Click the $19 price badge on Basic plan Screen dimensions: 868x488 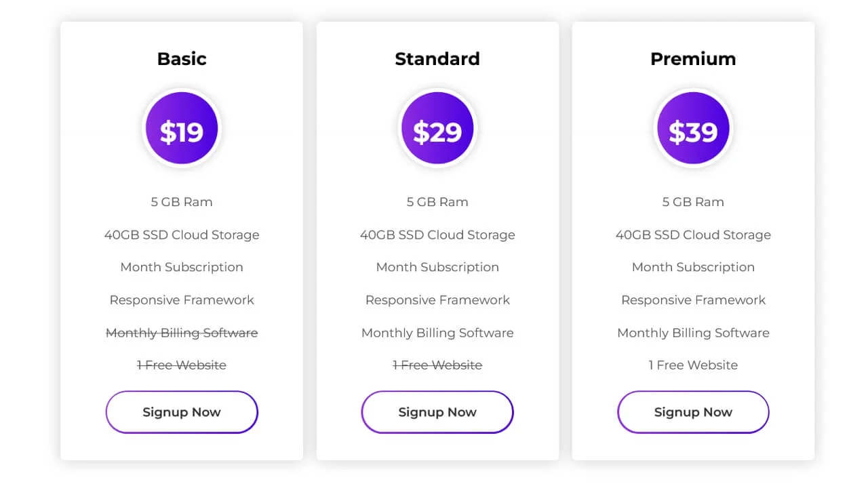[x=181, y=127]
